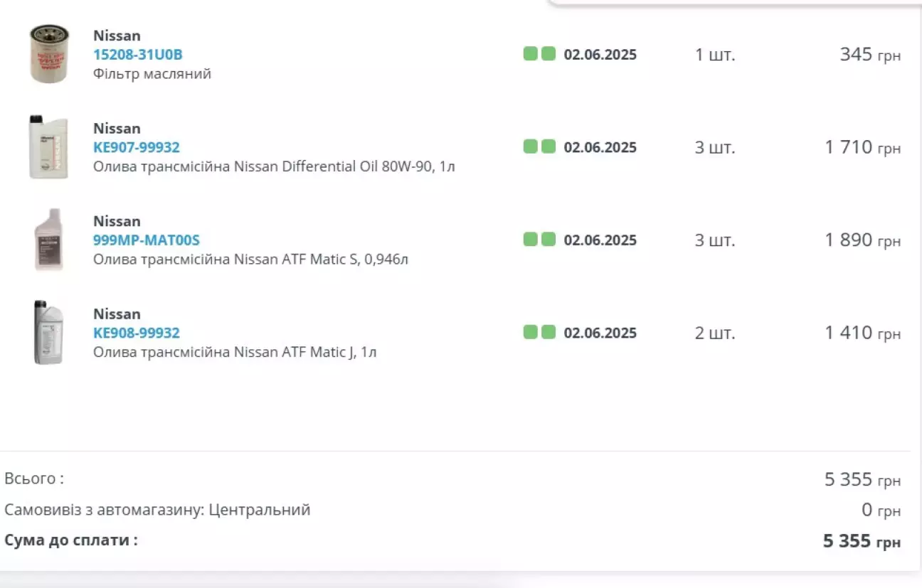The height and width of the screenshot is (588, 922).
Task: Click the Nissan brand label above KE907-99932
Action: 117,129
